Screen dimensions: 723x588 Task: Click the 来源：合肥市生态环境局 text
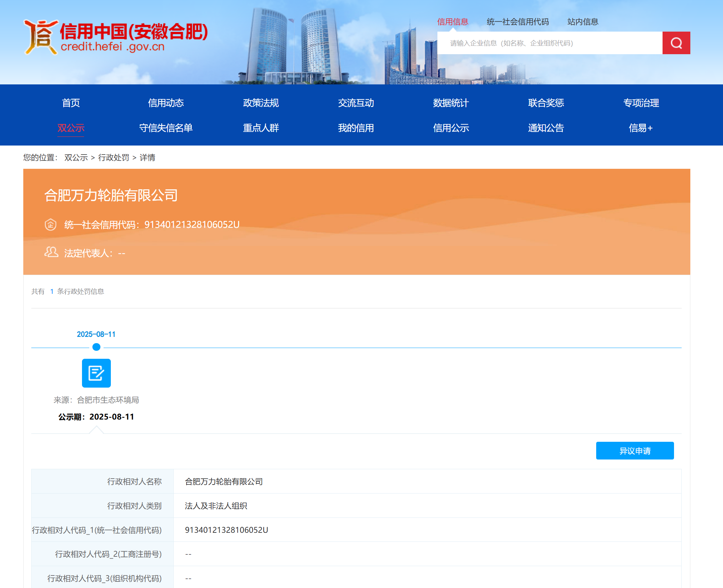pyautogui.click(x=96, y=400)
